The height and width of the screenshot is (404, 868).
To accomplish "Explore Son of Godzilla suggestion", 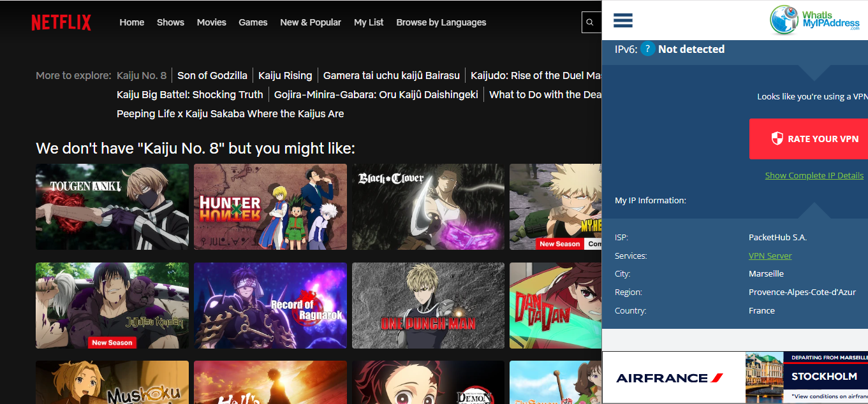I will (212, 75).
